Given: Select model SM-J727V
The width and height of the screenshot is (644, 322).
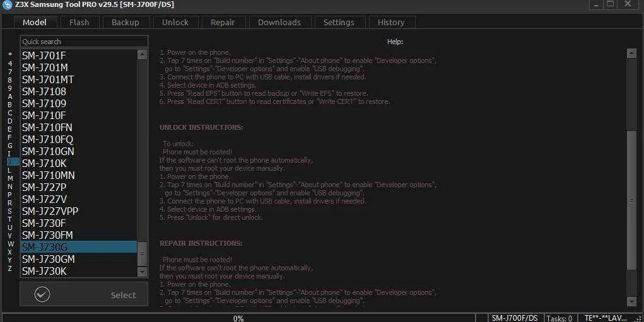Looking at the screenshot, I should click(x=78, y=199).
